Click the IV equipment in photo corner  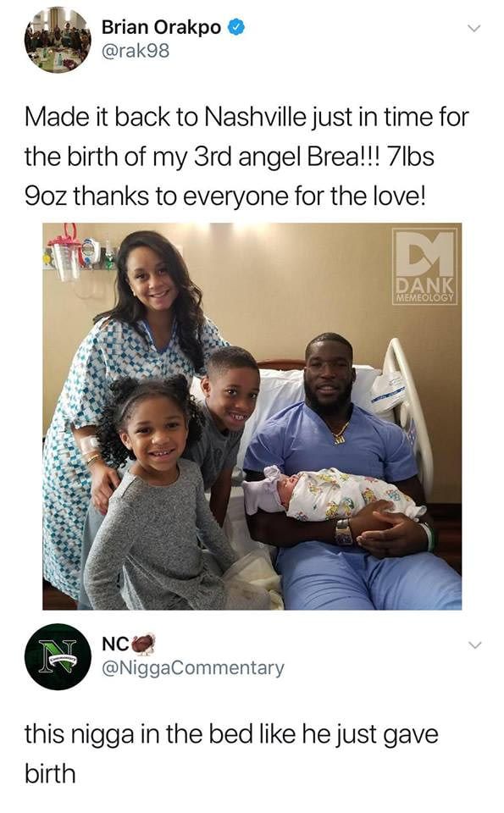click(80, 254)
